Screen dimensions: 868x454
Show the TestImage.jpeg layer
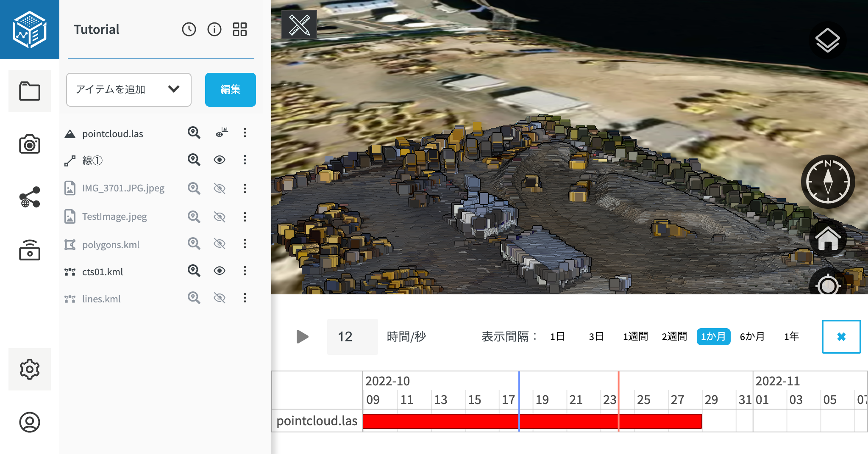coord(220,217)
